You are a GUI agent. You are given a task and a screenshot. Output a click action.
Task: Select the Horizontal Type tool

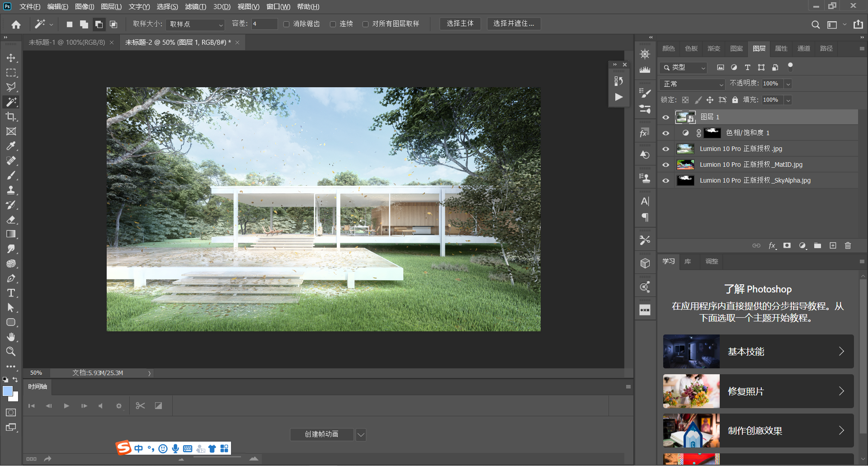[x=11, y=293]
